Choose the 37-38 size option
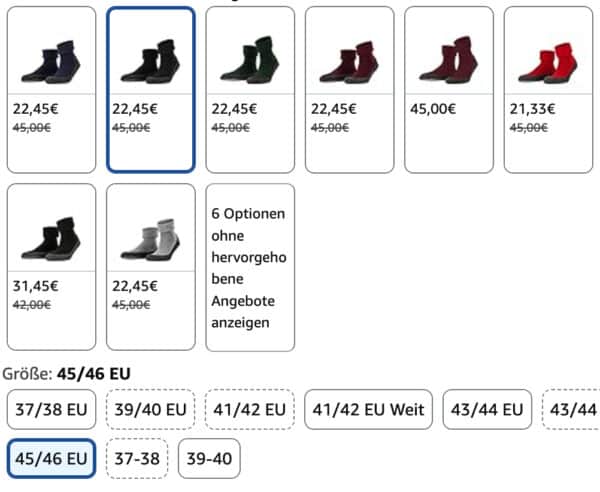 [137, 459]
